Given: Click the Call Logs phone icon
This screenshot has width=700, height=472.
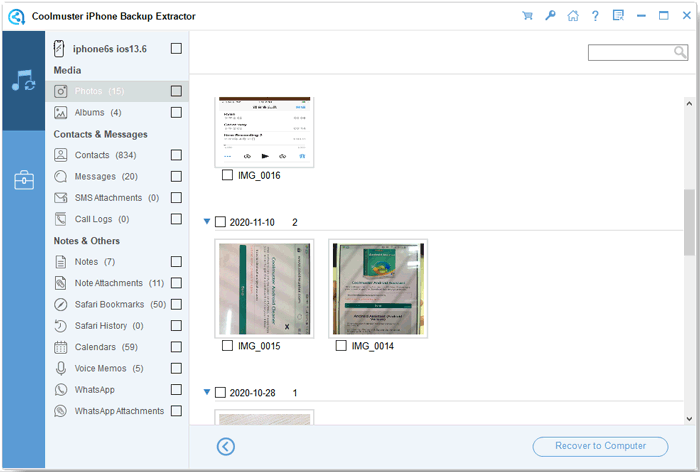Looking at the screenshot, I should click(x=61, y=219).
